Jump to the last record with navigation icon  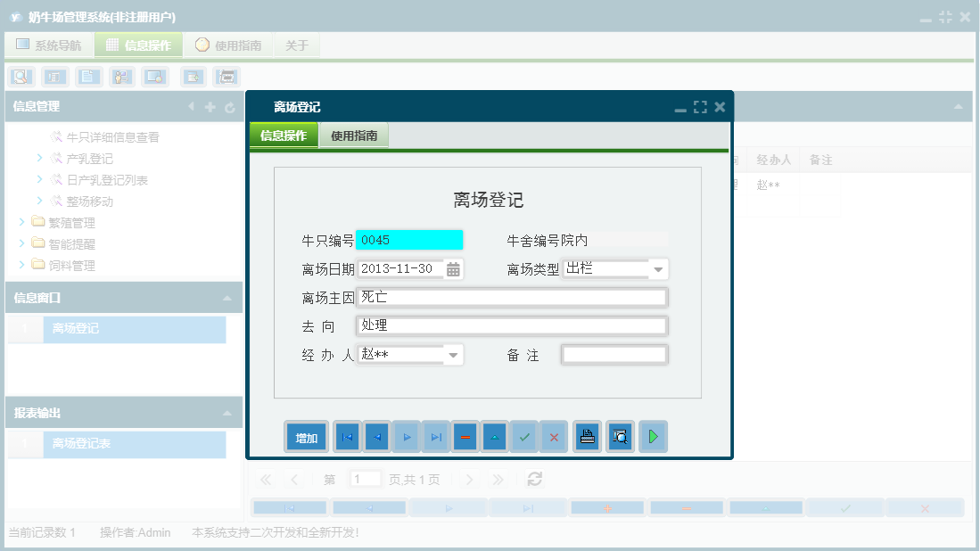[x=435, y=436]
